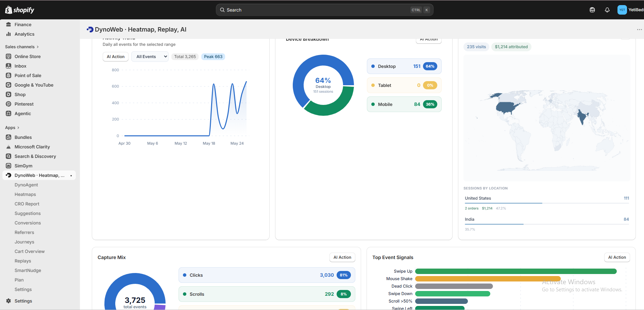Go to Journeys page
644x310 pixels.
(x=24, y=242)
